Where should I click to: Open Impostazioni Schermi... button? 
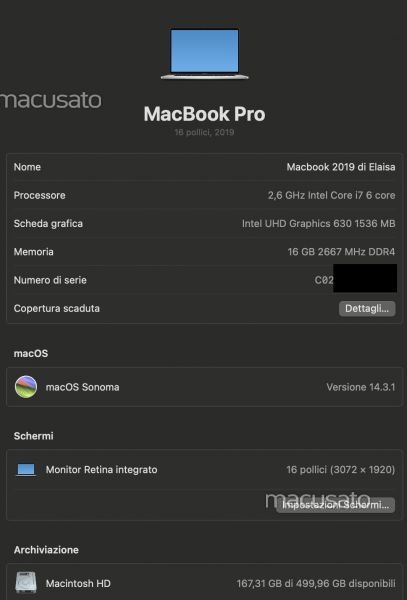(336, 505)
